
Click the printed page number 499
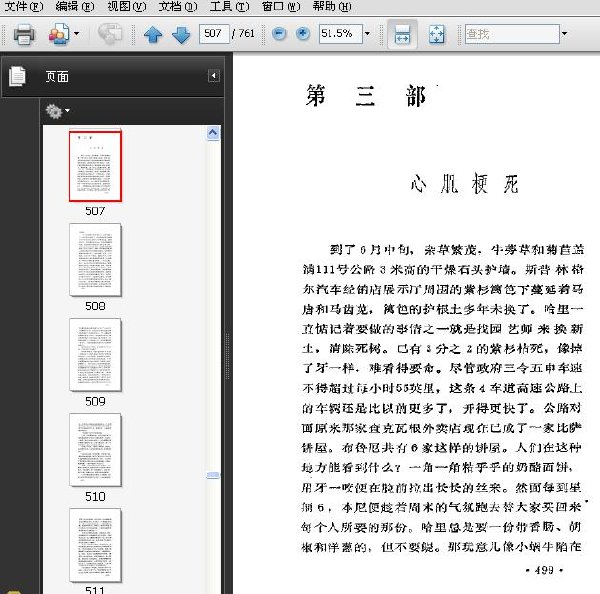pos(544,570)
